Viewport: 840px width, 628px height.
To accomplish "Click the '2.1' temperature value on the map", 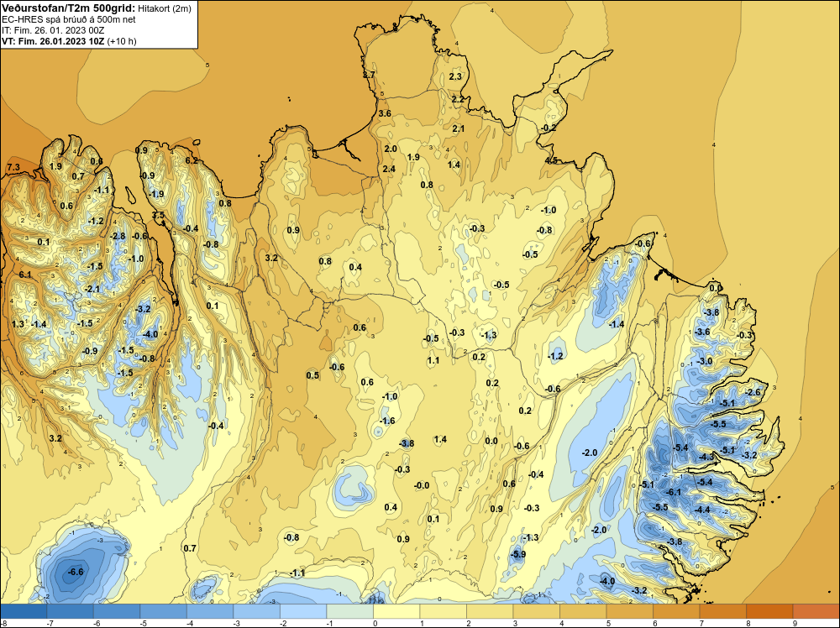I will 458,128.
